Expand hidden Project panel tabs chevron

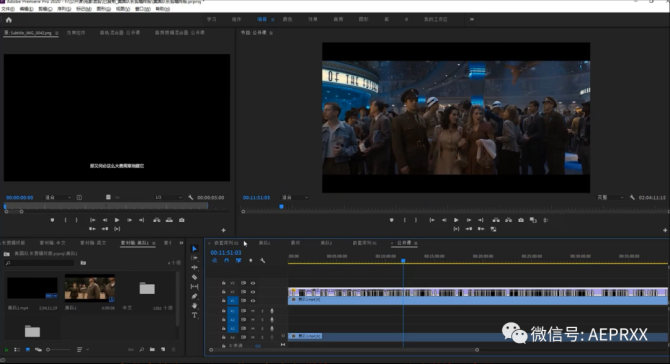click(x=181, y=243)
